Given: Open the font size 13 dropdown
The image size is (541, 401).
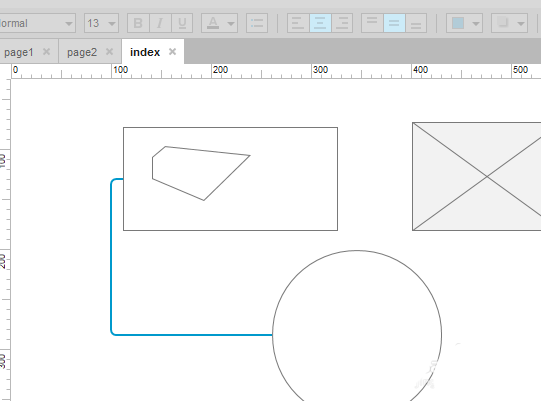Looking at the screenshot, I should 101,23.
